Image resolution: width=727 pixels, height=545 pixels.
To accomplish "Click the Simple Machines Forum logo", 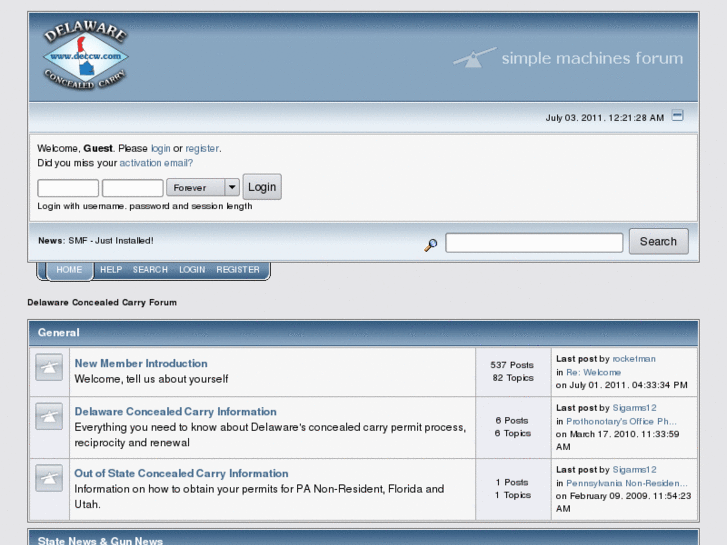I will coord(568,58).
